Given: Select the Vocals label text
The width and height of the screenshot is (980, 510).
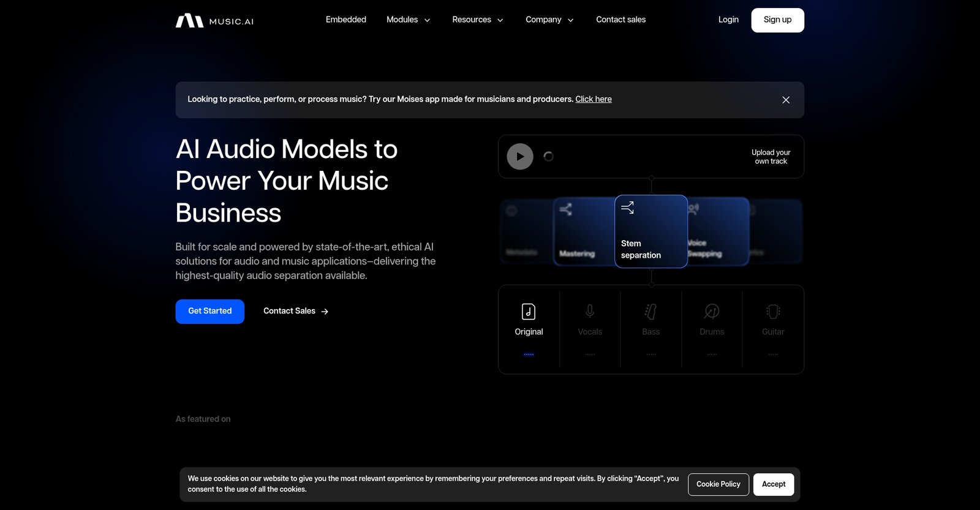Looking at the screenshot, I should pyautogui.click(x=590, y=332).
